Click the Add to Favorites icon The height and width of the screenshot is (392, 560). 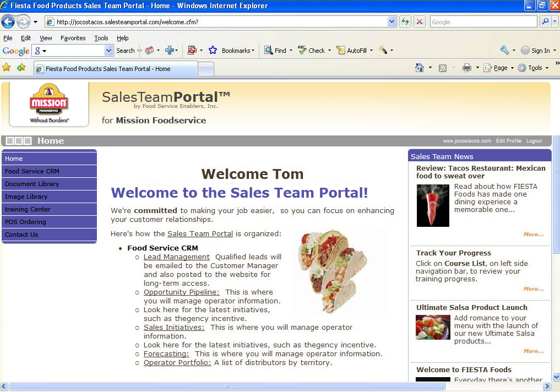pos(21,68)
